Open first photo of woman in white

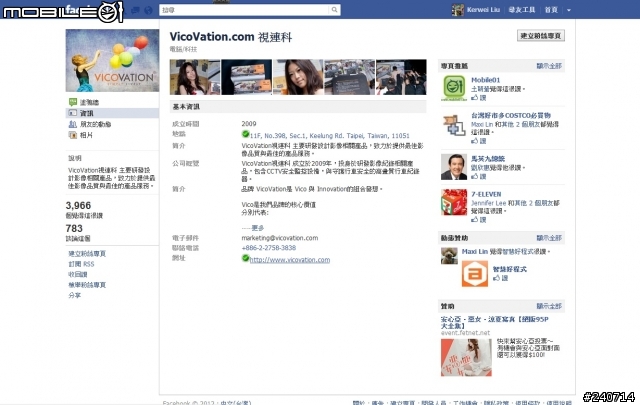pos(195,77)
